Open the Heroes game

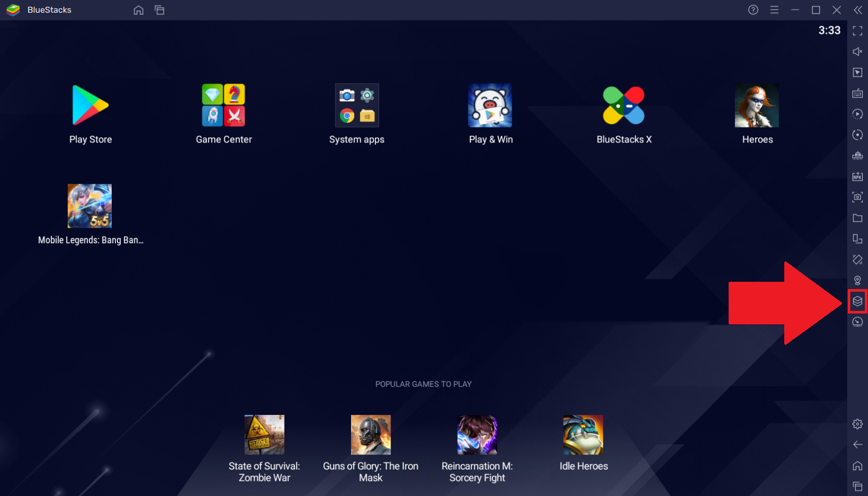(x=757, y=106)
